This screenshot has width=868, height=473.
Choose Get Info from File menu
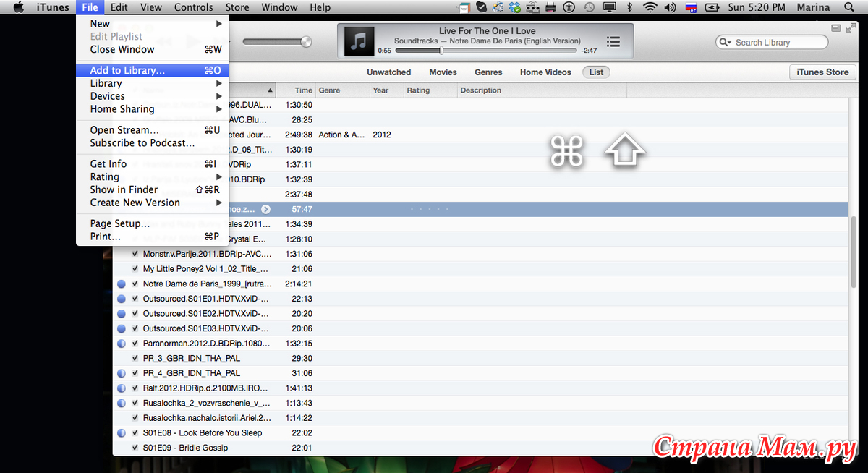click(x=153, y=164)
